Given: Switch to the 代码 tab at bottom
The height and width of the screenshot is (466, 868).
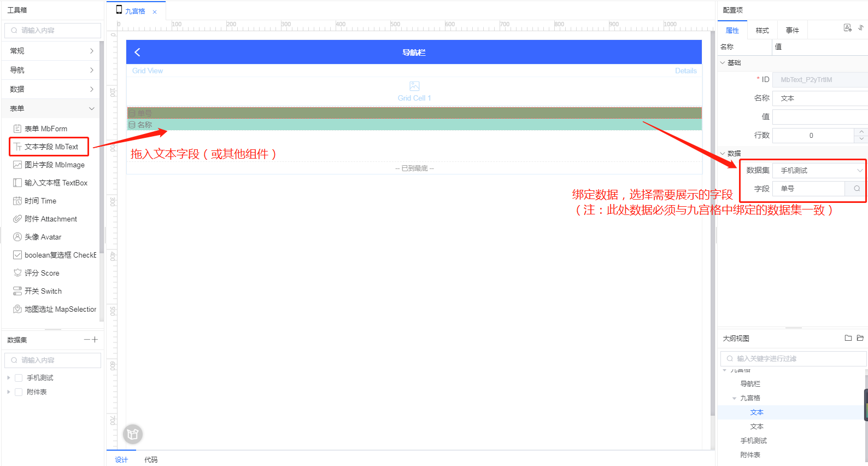Looking at the screenshot, I should pyautogui.click(x=151, y=459).
